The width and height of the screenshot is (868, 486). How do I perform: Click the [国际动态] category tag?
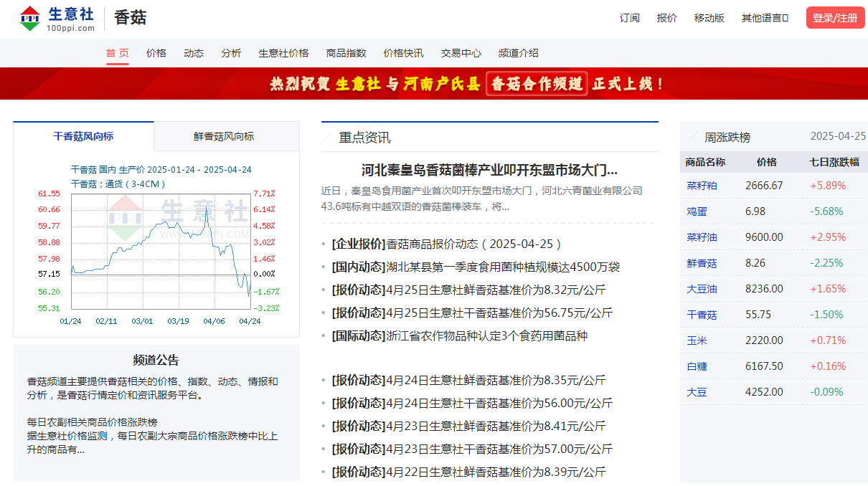[x=359, y=335]
